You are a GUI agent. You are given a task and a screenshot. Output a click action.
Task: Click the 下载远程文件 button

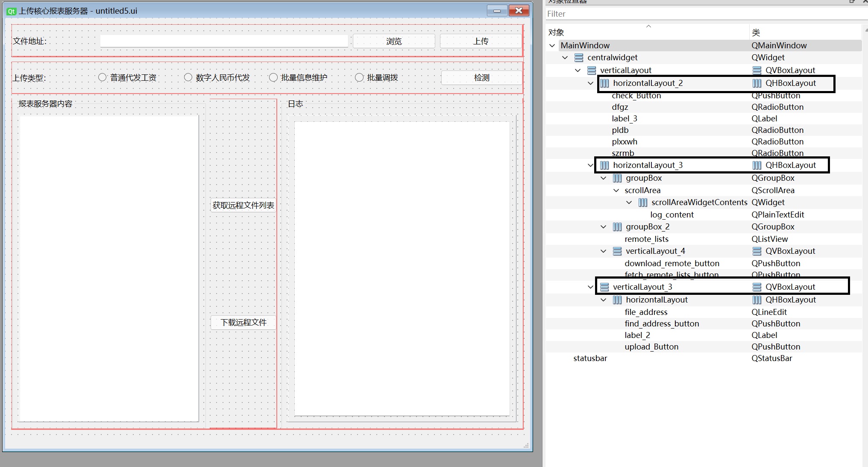tap(243, 323)
